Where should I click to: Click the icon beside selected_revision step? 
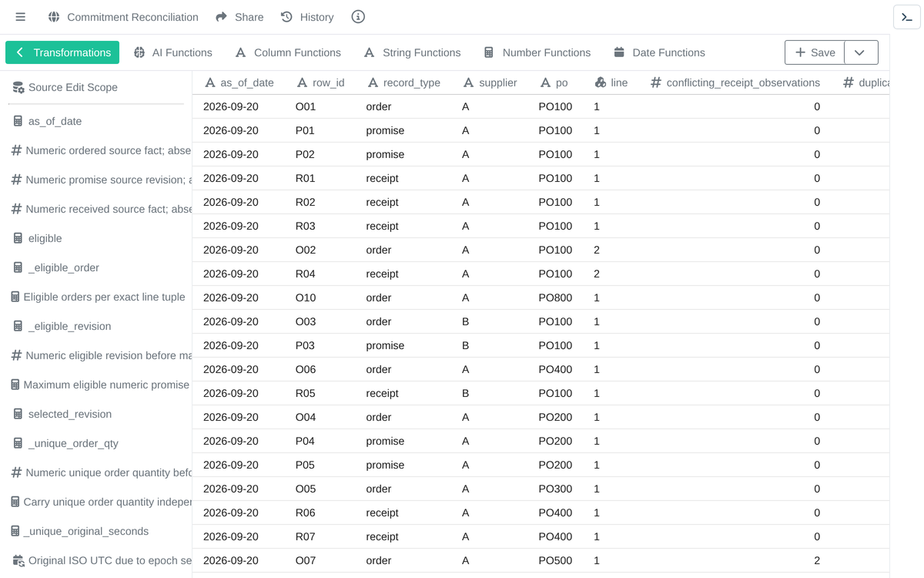[x=18, y=414]
